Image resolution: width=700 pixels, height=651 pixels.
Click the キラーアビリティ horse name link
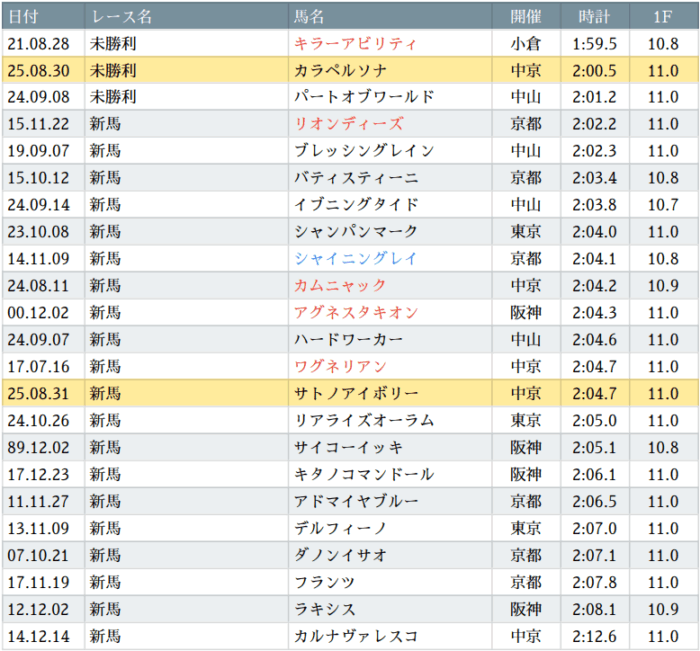click(x=356, y=43)
